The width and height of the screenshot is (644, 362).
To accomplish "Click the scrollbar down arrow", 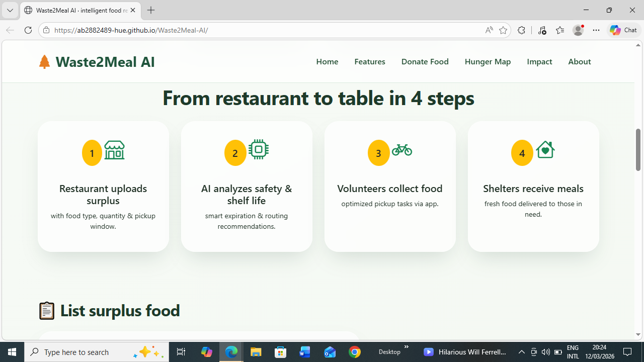I will point(638,334).
